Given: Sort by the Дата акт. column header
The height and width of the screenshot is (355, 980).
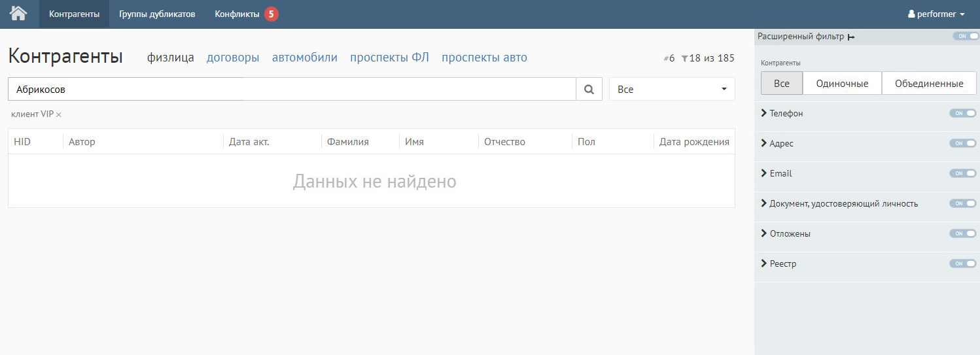Looking at the screenshot, I should pyautogui.click(x=249, y=142).
